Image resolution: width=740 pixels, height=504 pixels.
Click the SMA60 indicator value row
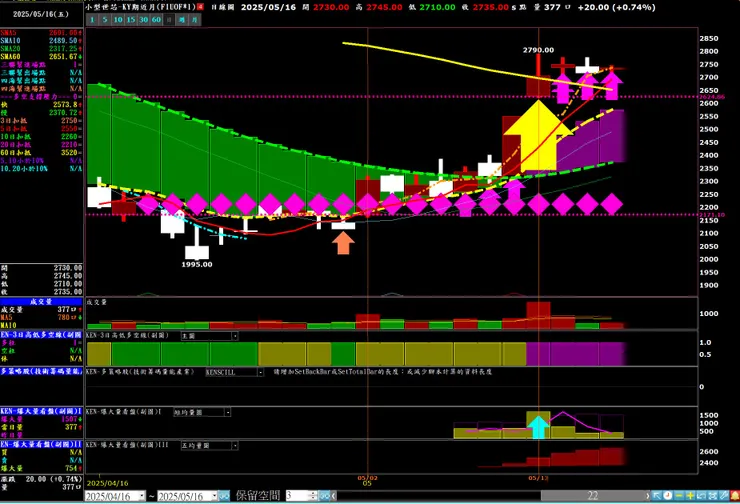(x=42, y=57)
